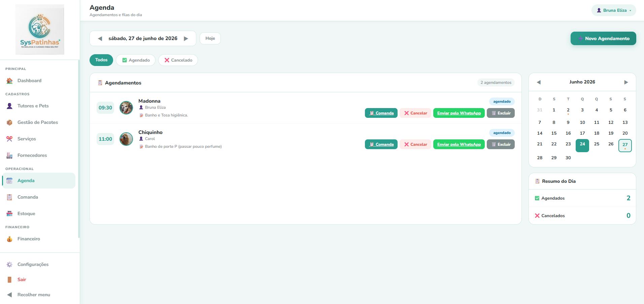This screenshot has width=644, height=304.
Task: Open Gestão de Pacotes box icon
Action: 9,123
